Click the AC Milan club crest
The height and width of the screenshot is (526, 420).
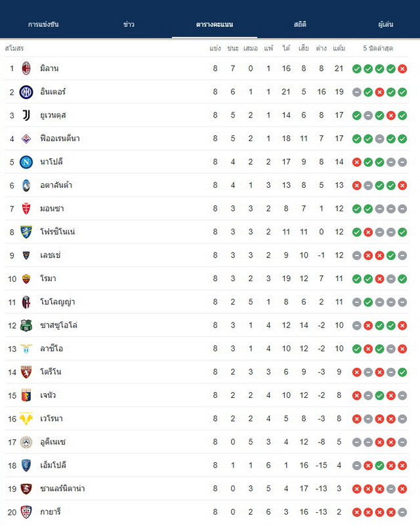click(x=26, y=68)
